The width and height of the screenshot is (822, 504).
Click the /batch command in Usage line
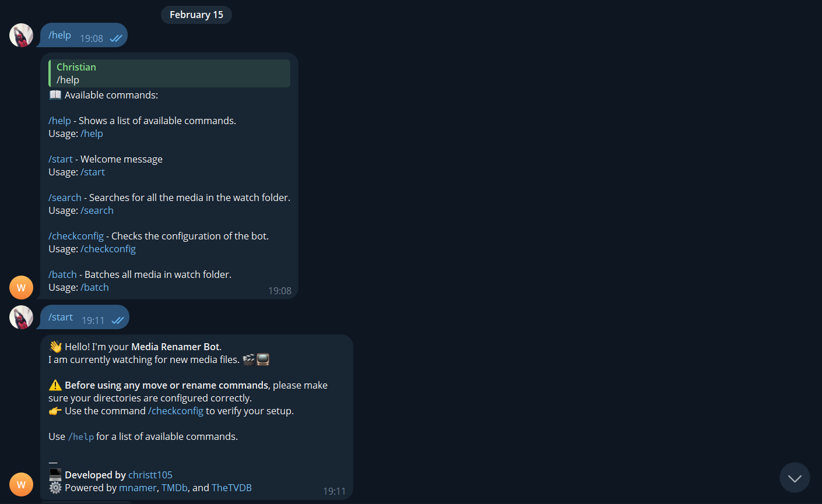click(94, 287)
